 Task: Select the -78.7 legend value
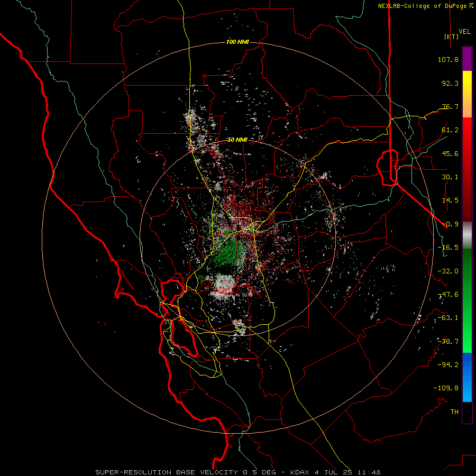click(448, 342)
